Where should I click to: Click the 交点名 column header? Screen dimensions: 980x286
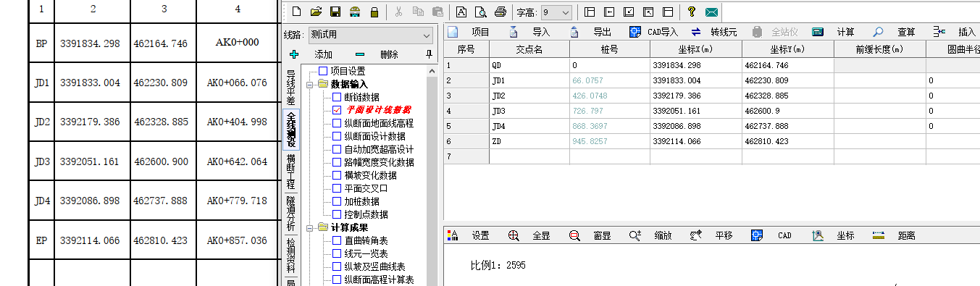[x=529, y=49]
